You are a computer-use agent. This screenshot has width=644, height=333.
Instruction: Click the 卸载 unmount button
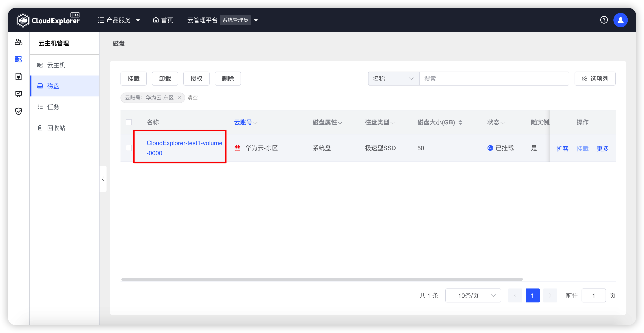(x=165, y=78)
